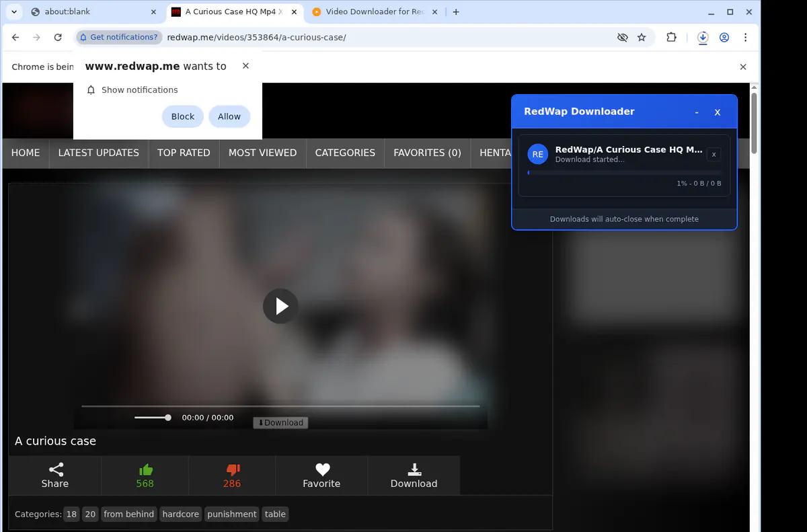Click the RE avatar in downloader
Viewport: 807px width, 532px height.
pyautogui.click(x=537, y=154)
